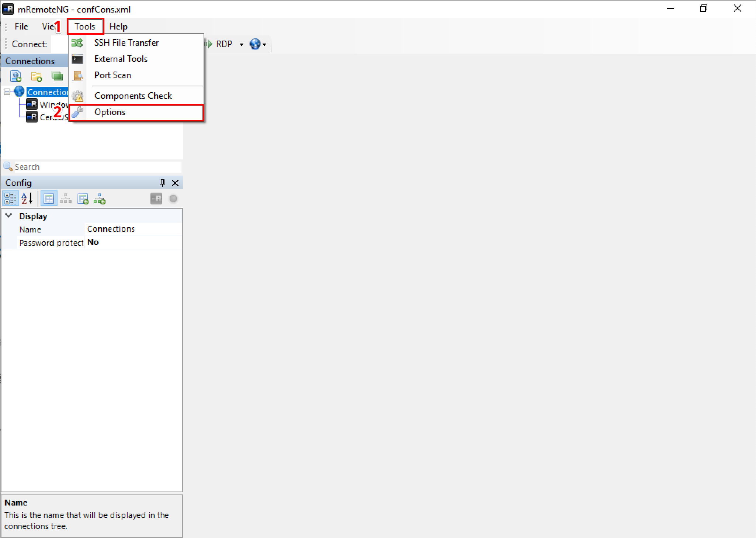756x538 pixels.
Task: Open Options from Tools menu
Action: click(x=110, y=112)
